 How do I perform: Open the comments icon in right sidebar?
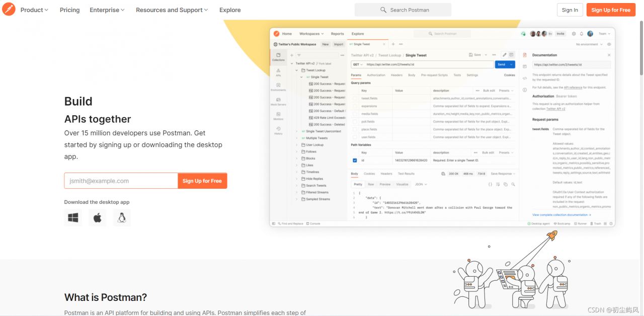[525, 66]
